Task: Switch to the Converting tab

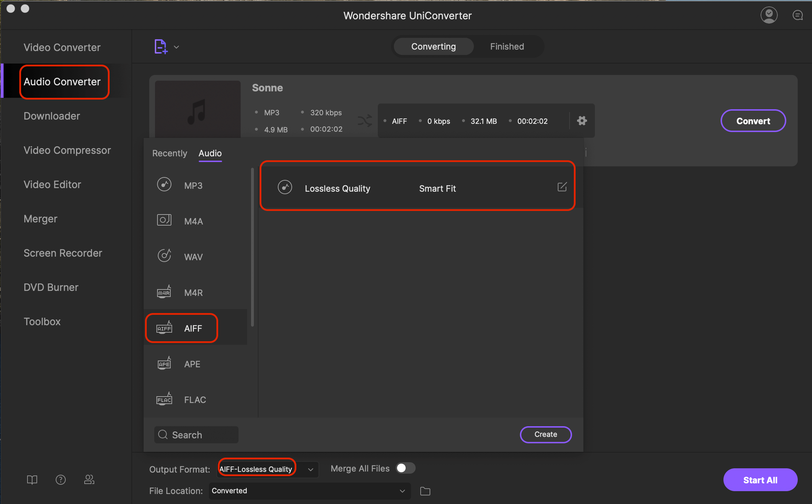Action: 433,46
